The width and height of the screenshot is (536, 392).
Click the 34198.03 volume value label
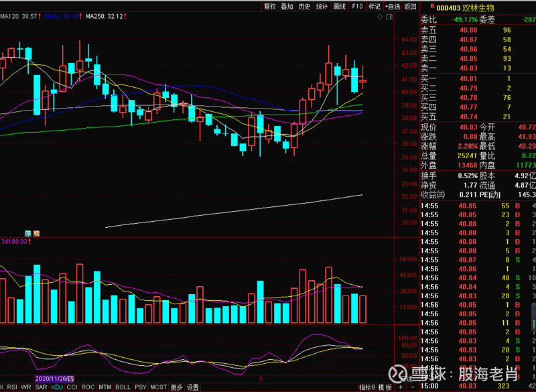(x=15, y=242)
